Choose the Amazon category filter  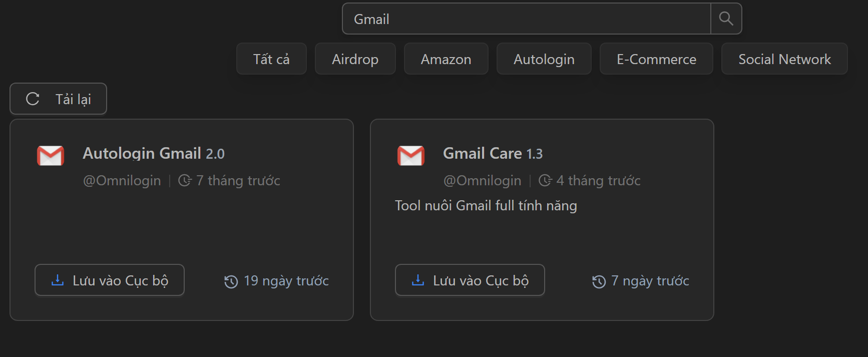(446, 59)
